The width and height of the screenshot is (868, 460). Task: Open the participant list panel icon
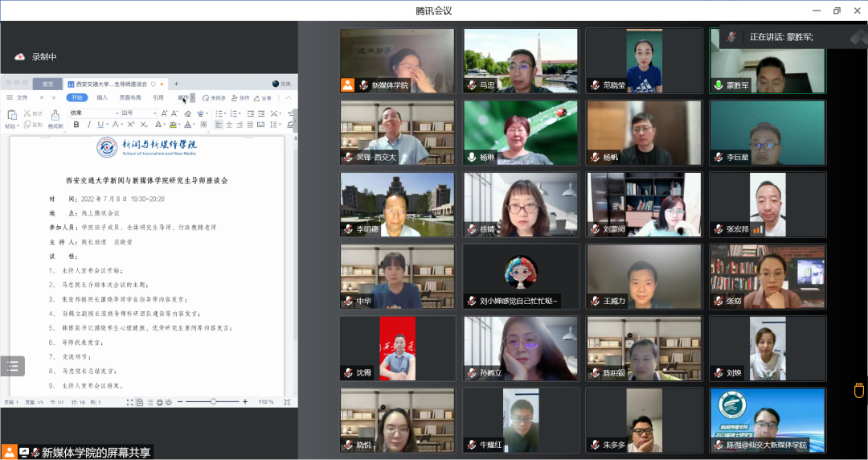12,367
